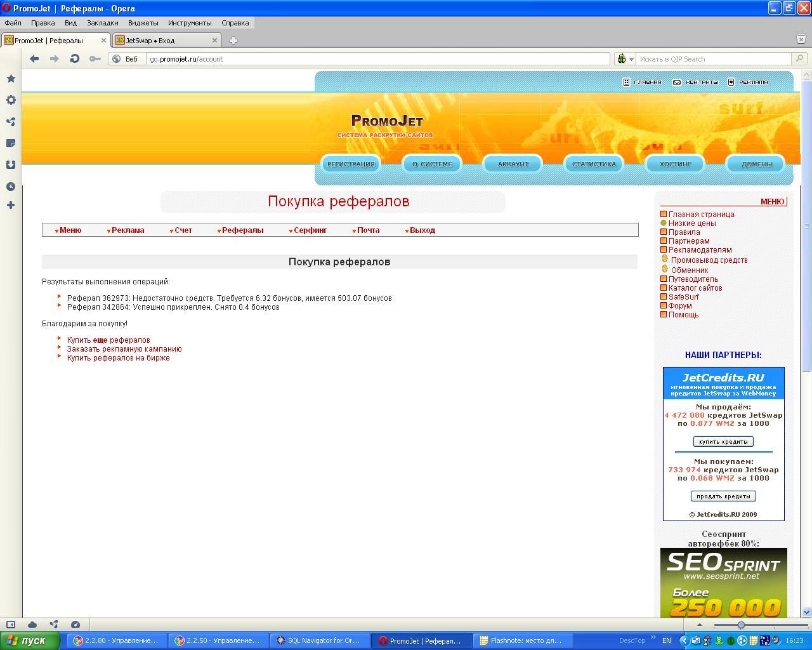Open the Windows пуск Start button
The height and width of the screenshot is (650, 812).
click(x=30, y=640)
